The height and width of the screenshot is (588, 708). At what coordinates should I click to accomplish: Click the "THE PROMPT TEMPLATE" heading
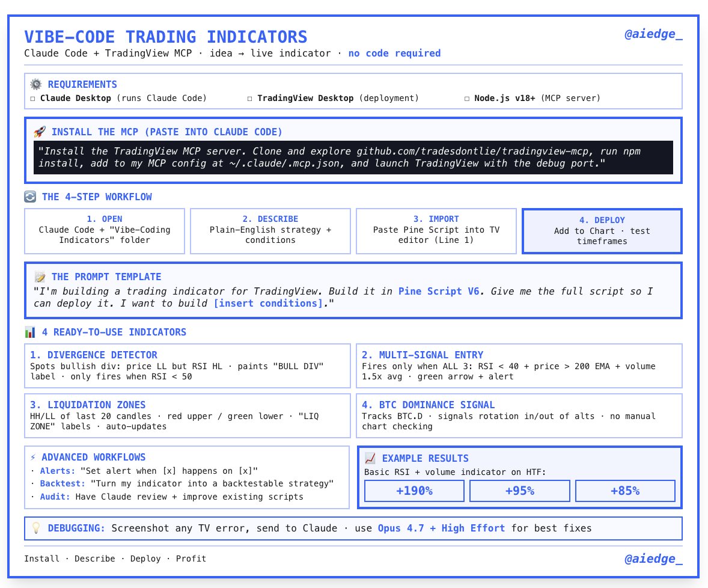point(106,277)
